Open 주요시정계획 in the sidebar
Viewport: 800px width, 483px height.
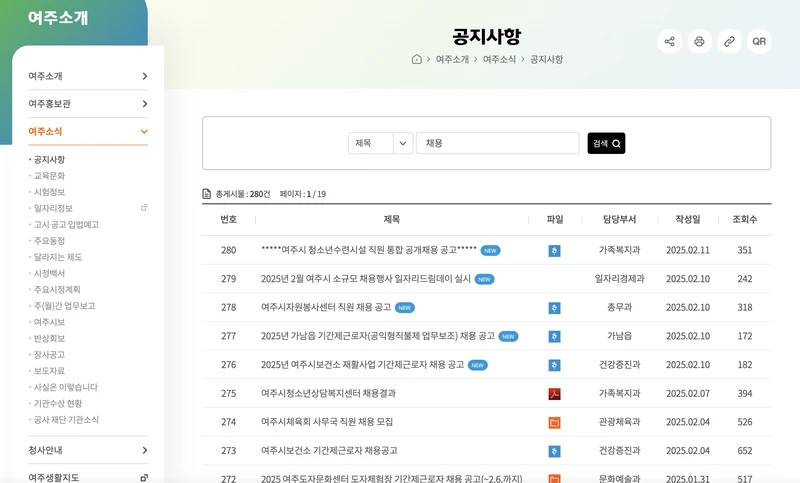(57, 290)
